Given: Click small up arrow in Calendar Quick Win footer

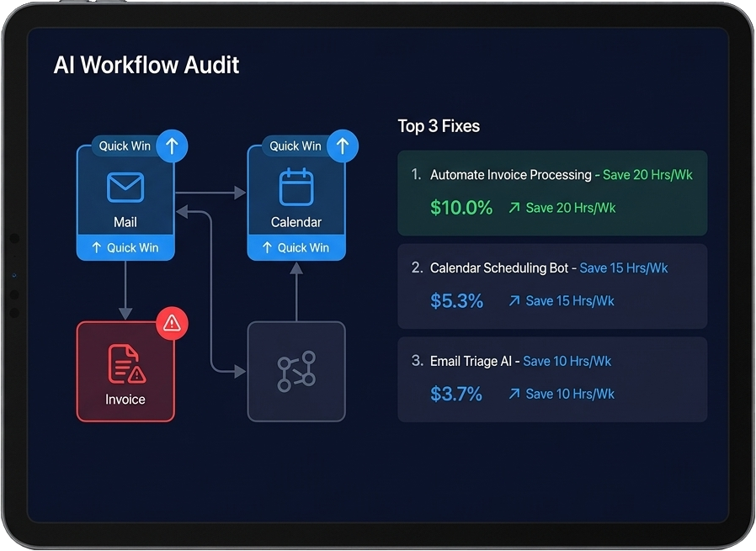Looking at the screenshot, I should [x=267, y=247].
